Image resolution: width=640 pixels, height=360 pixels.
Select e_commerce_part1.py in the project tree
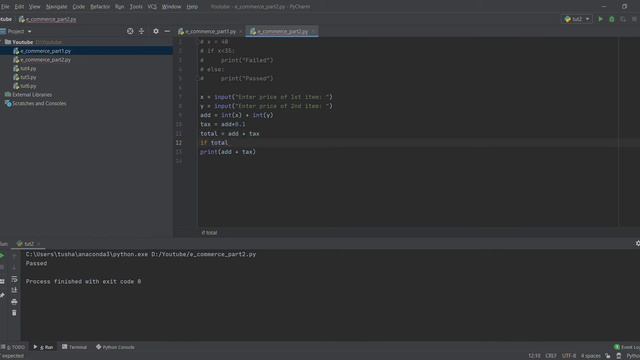point(45,51)
